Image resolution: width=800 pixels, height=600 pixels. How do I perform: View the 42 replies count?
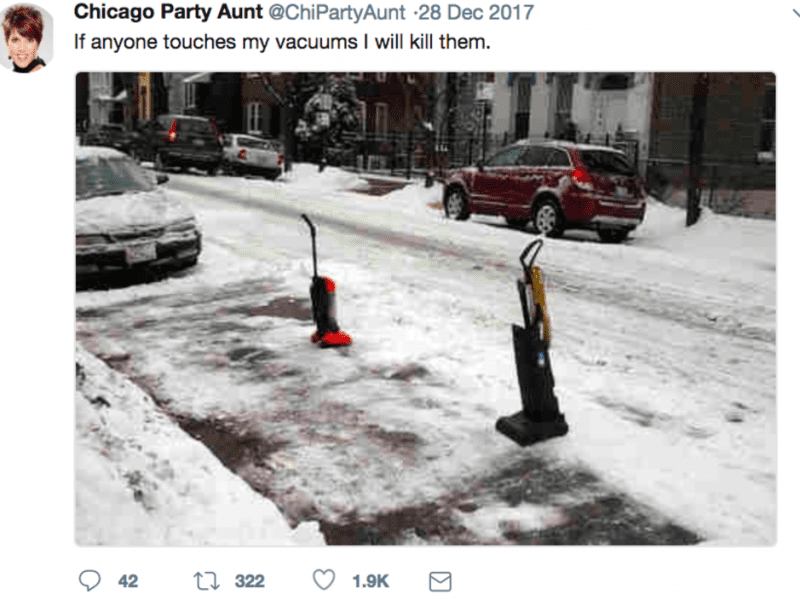tap(128, 581)
